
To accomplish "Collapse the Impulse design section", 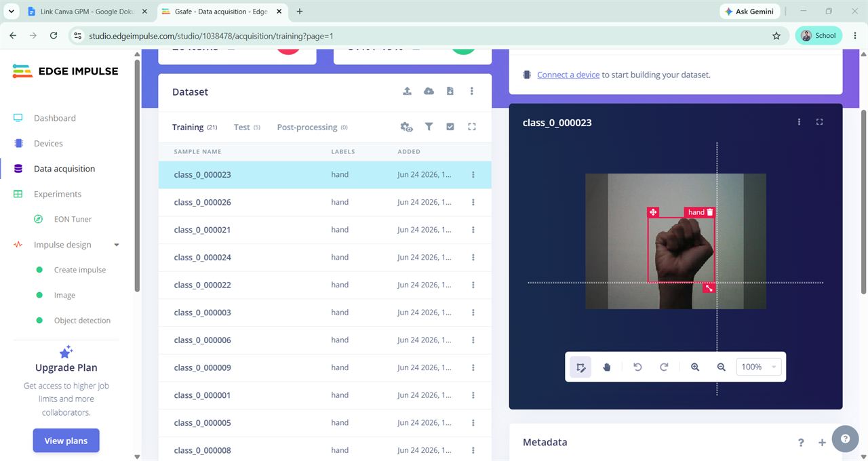I will [x=117, y=245].
